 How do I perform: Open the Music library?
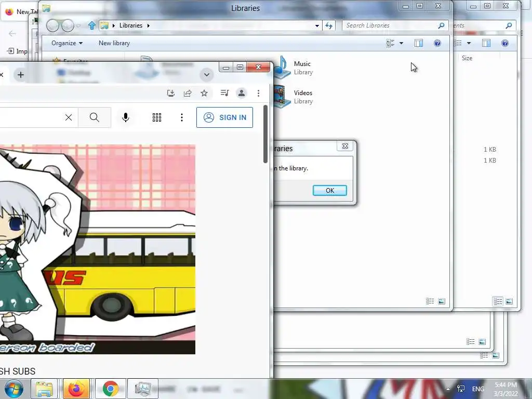[294, 68]
